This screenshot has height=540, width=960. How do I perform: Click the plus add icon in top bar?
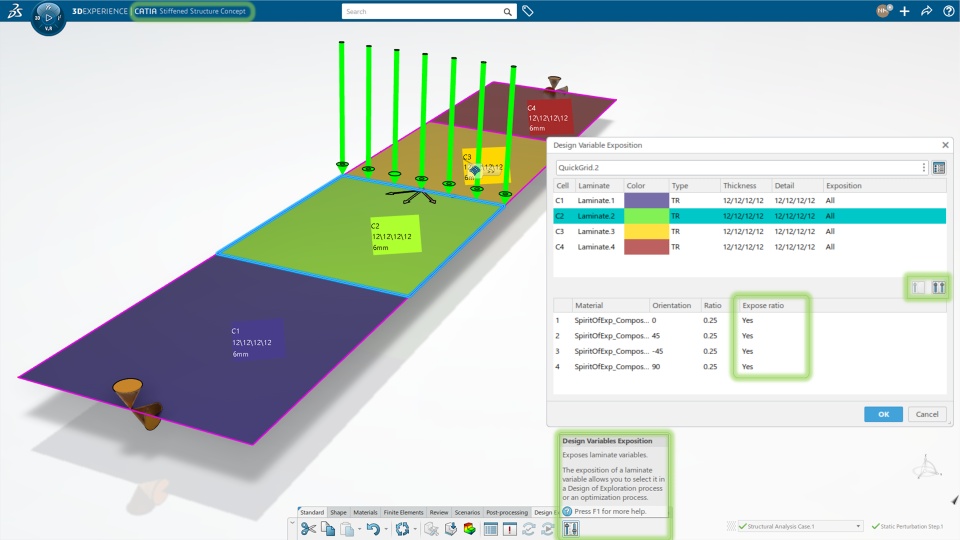coord(904,11)
